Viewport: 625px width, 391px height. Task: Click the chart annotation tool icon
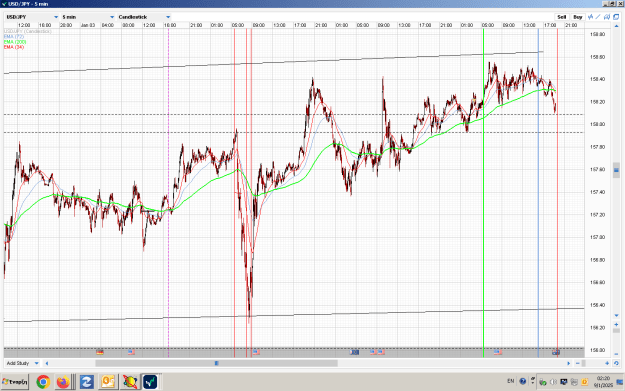tap(607, 17)
